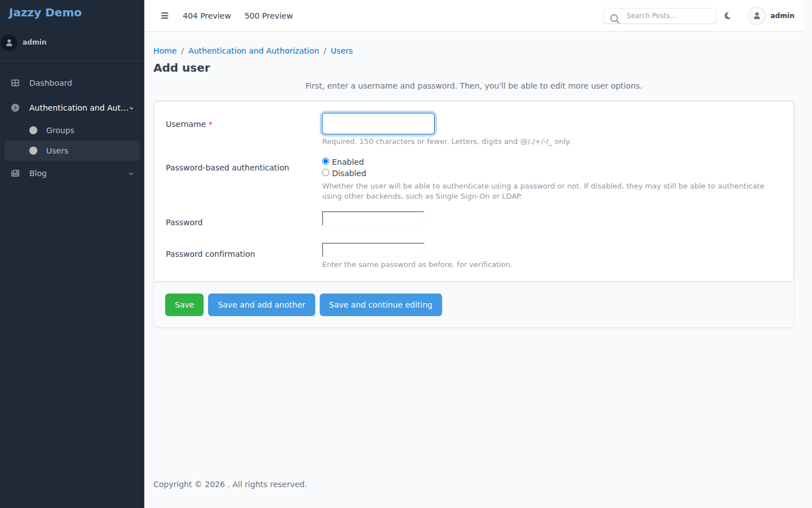Viewport: 812px width, 508px height.
Task: Collapse the Authentication and Authorization chevron
Action: 131,108
